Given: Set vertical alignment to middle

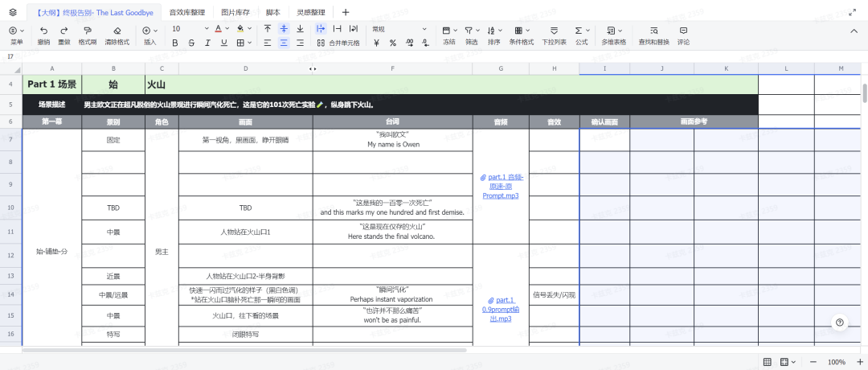Looking at the screenshot, I should (x=284, y=28).
